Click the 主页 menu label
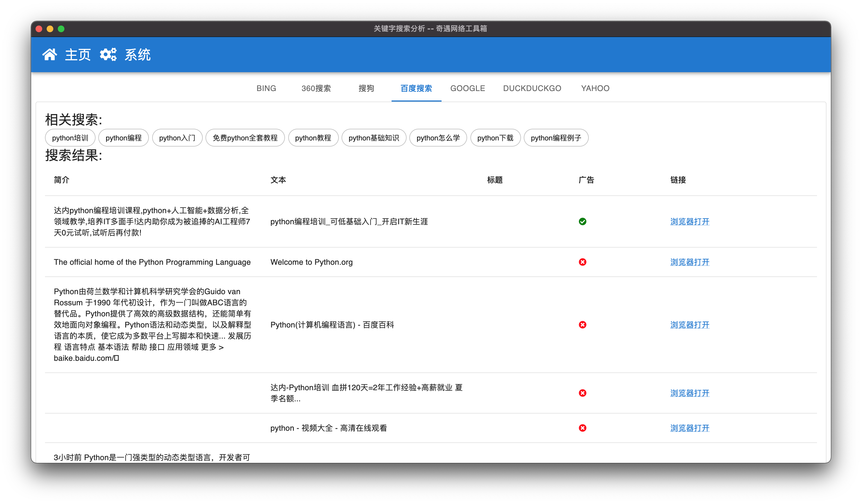The height and width of the screenshot is (504, 862). tap(78, 55)
